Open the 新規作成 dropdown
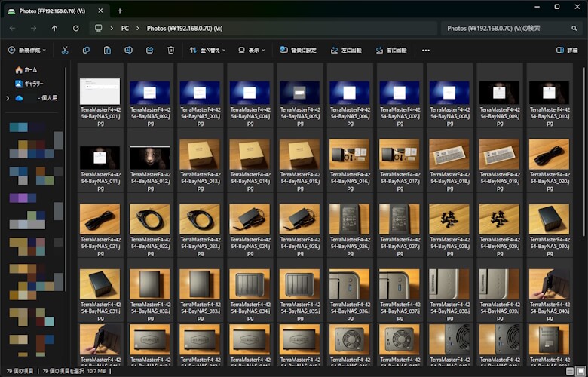Viewport: 588px width, 377px height. tap(27, 51)
